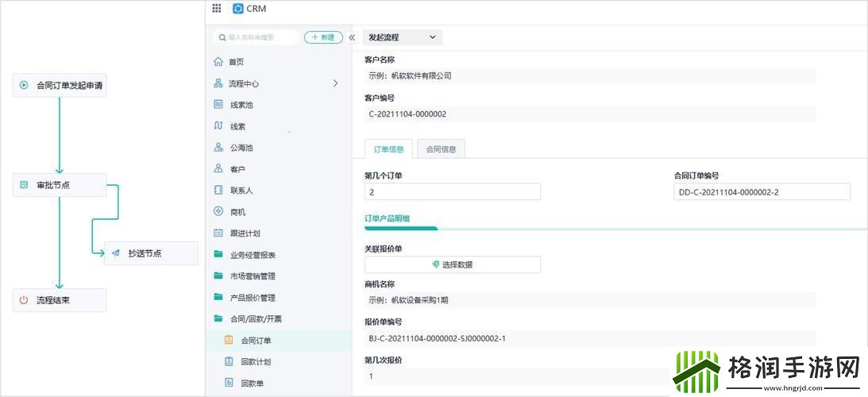Open 回款计划 in the sidebar
This screenshot has width=868, height=397.
tap(279, 361)
